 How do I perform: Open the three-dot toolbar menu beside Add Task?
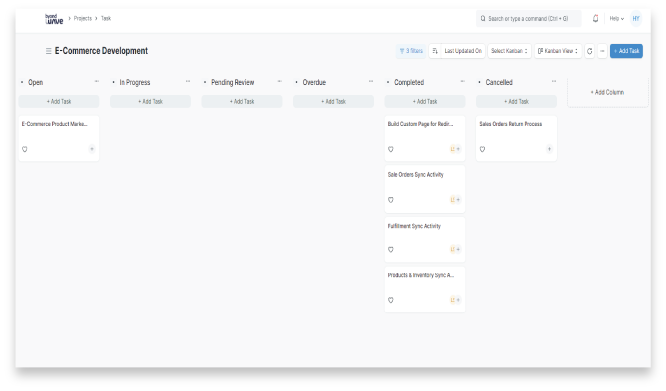click(602, 51)
